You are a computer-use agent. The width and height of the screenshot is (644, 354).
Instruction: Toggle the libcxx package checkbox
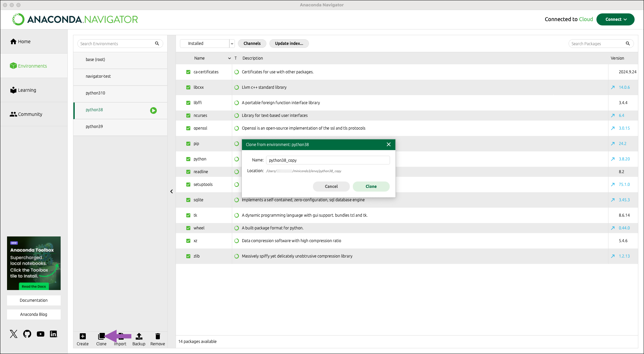(188, 87)
